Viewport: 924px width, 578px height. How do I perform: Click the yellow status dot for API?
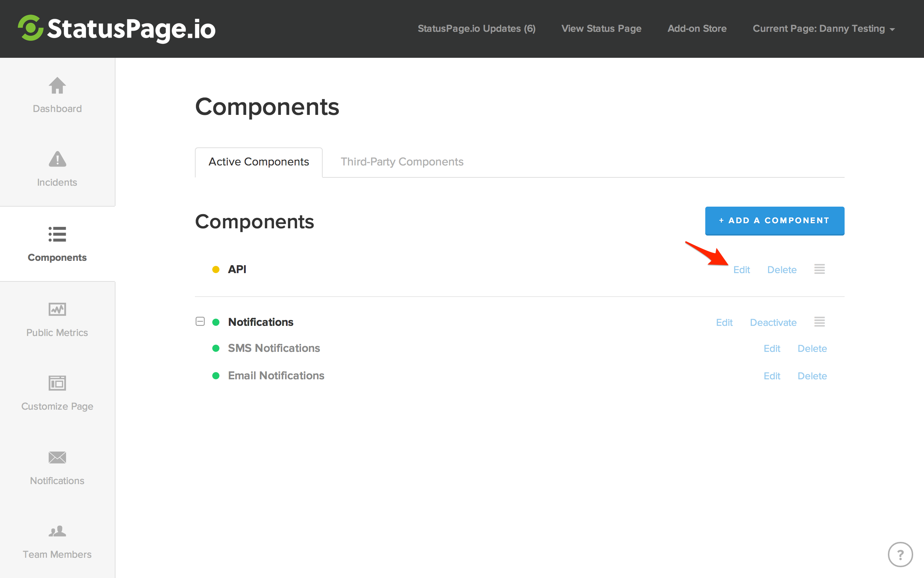pyautogui.click(x=216, y=269)
